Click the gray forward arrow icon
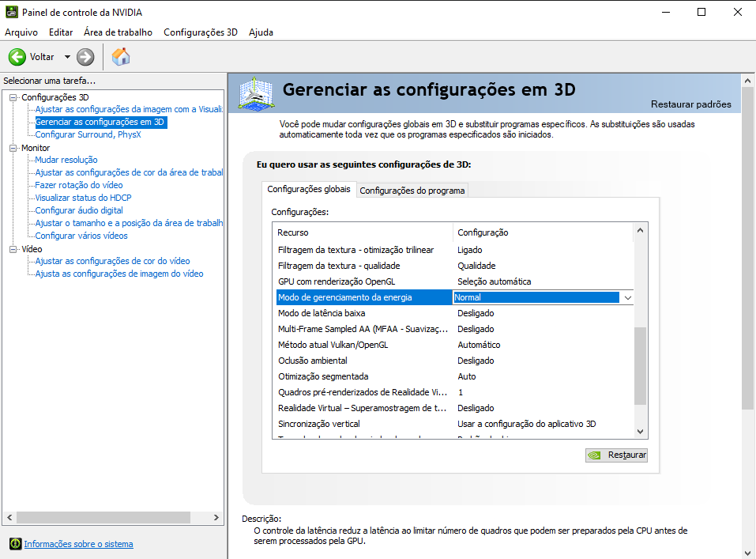This screenshot has height=559, width=756. pyautogui.click(x=85, y=57)
